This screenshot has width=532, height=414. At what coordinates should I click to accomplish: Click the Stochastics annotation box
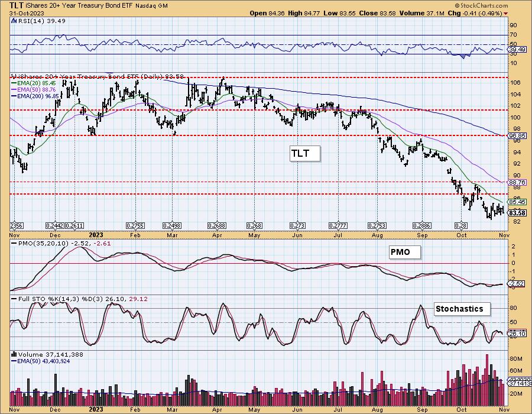462,309
